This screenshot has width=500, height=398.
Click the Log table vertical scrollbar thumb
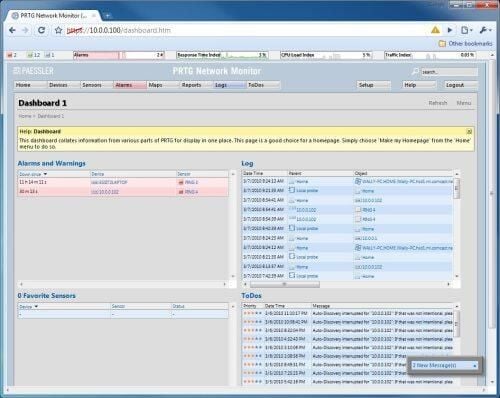coord(457,188)
